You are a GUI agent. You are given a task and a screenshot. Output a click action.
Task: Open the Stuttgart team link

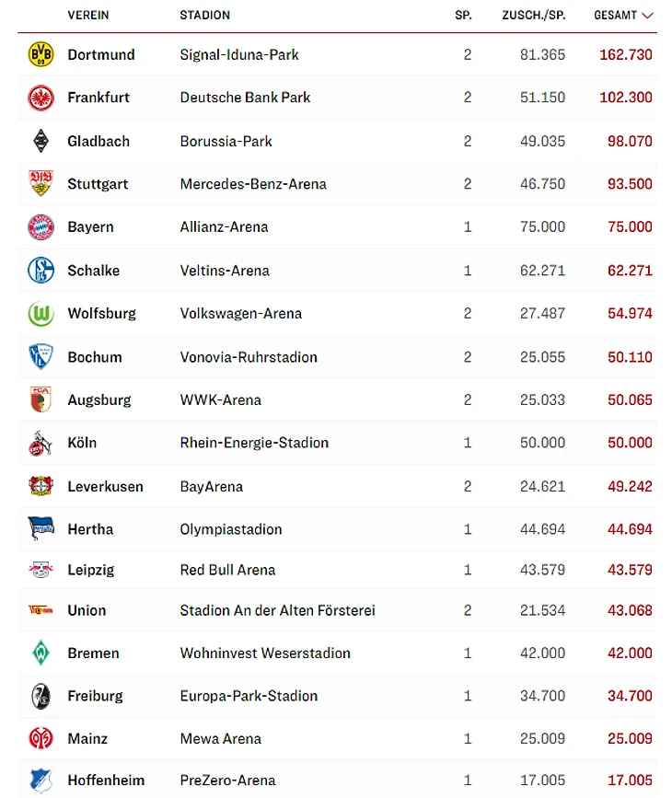click(98, 184)
